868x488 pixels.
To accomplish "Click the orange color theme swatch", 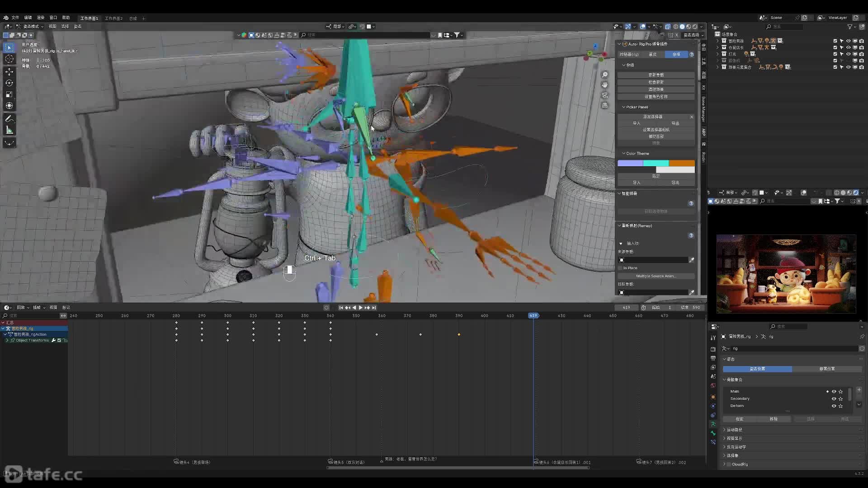I will [x=682, y=163].
